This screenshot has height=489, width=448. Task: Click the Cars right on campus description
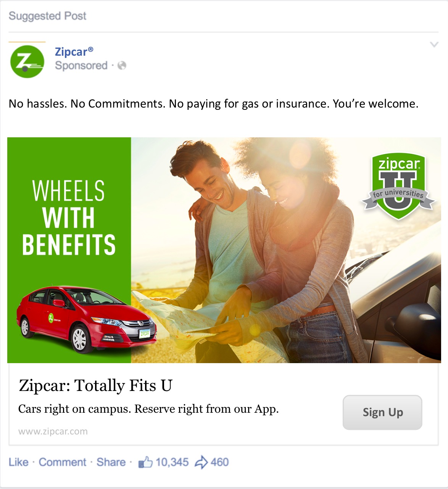coord(148,409)
